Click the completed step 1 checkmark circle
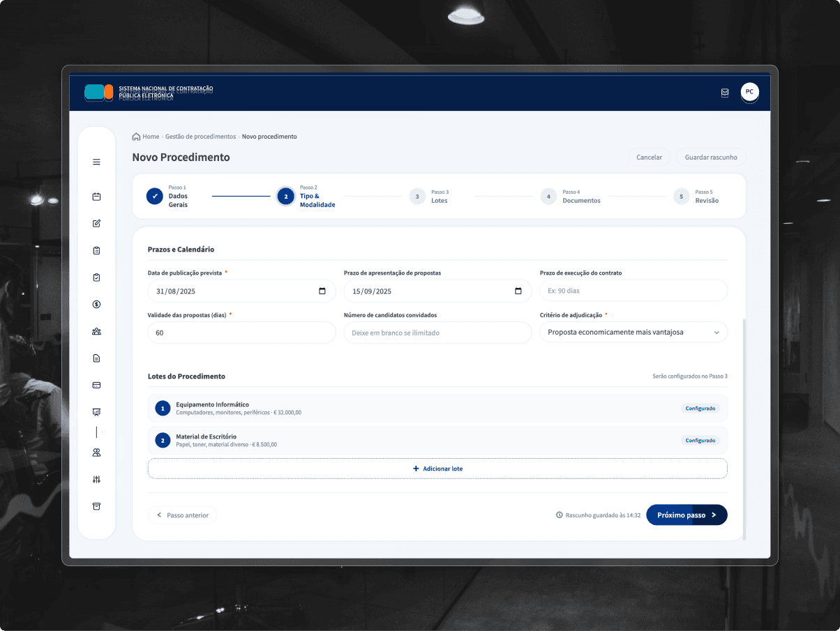The height and width of the screenshot is (631, 840). coord(155,197)
